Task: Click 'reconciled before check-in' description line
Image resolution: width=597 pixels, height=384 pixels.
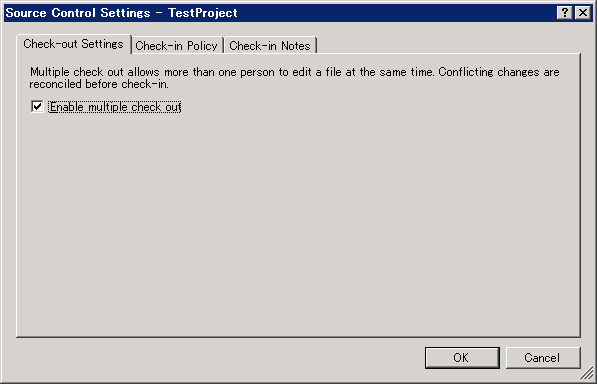Action: pyautogui.click(x=99, y=84)
